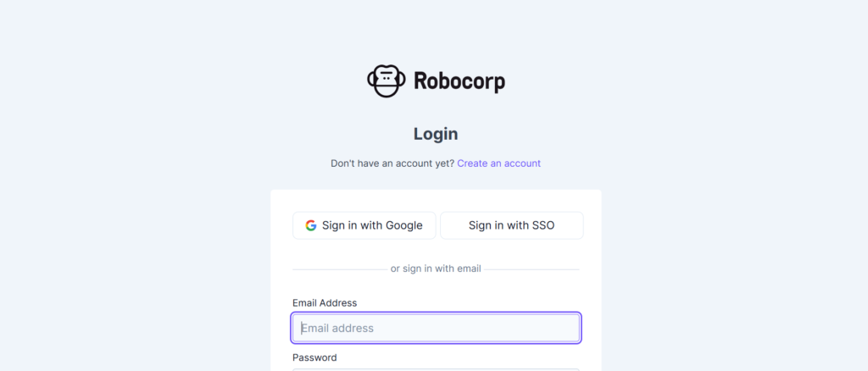Click the divider line left of "or sign in with email"
This screenshot has height=371, width=868.
point(339,269)
